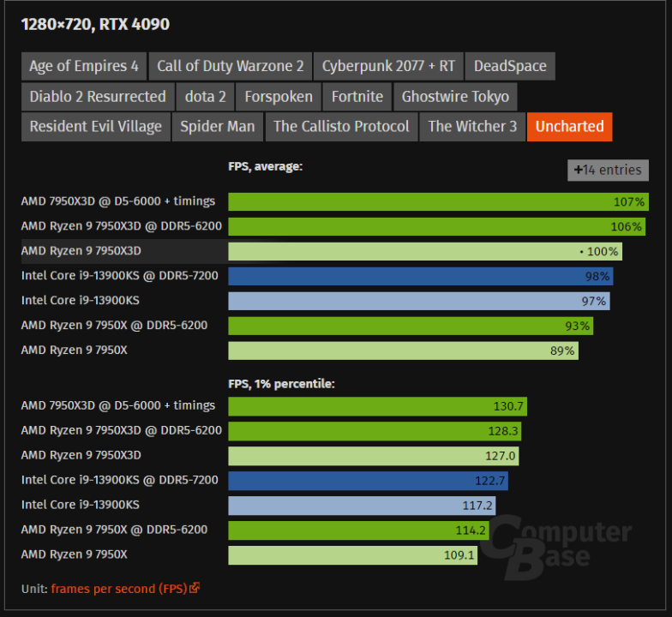This screenshot has width=672, height=617.
Task: Click 'AMD Ryzen 9 7950X' label in percentile list
Action: click(x=74, y=554)
